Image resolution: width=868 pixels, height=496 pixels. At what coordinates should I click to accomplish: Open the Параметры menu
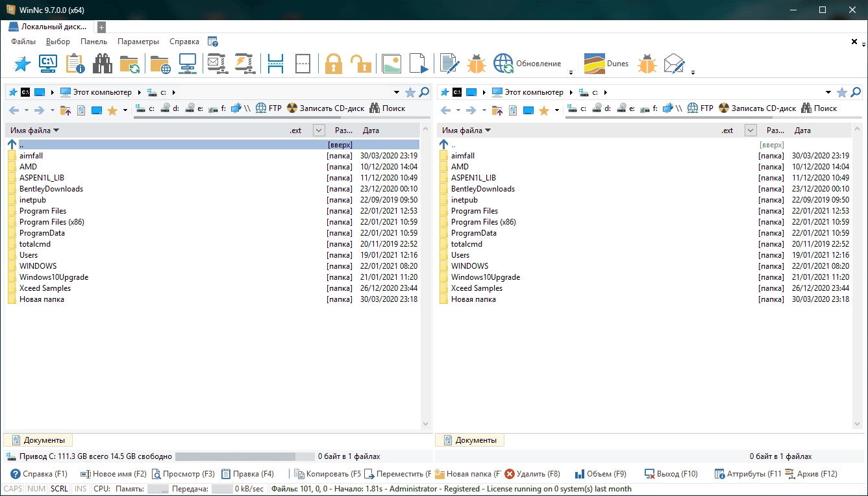tap(138, 42)
